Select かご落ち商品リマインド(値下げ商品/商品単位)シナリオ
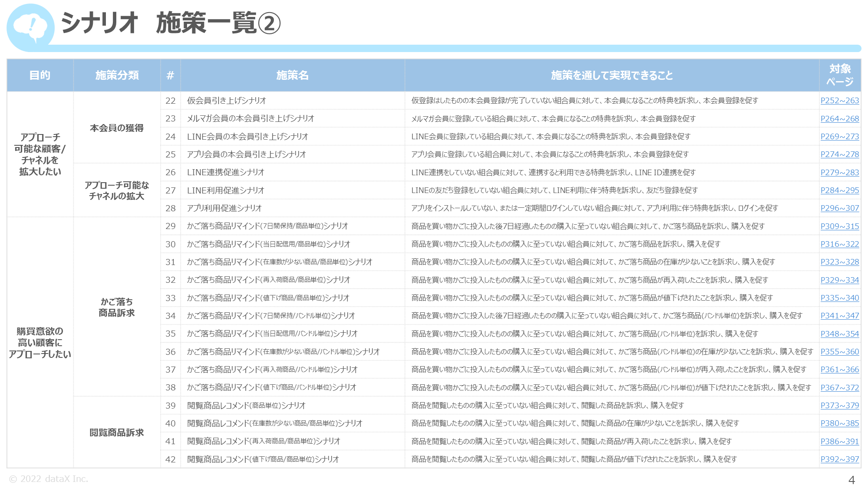This screenshot has width=868, height=488. tap(268, 298)
